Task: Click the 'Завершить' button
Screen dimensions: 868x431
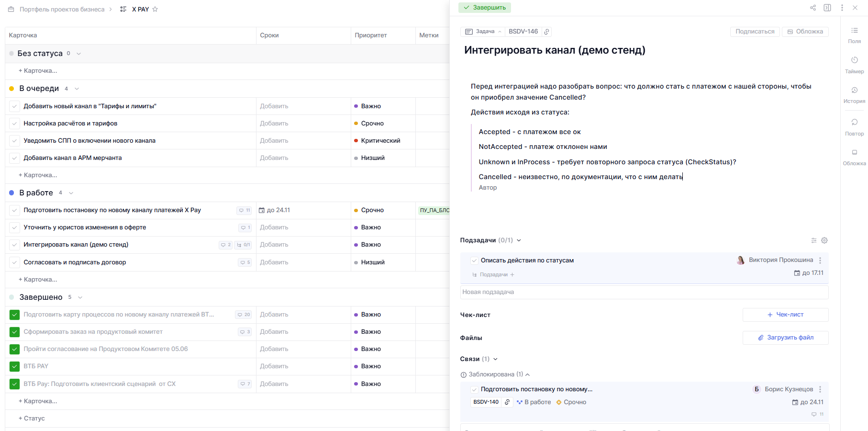Action: click(485, 8)
